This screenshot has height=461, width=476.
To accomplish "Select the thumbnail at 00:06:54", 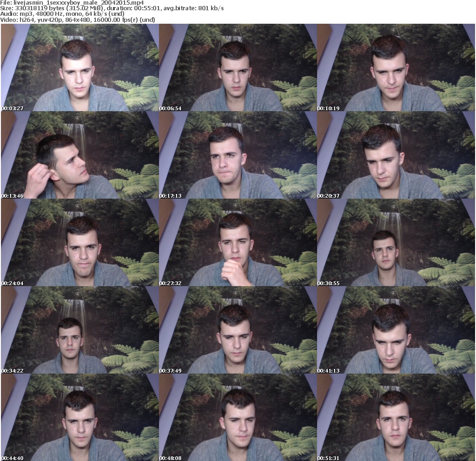I will (x=238, y=67).
